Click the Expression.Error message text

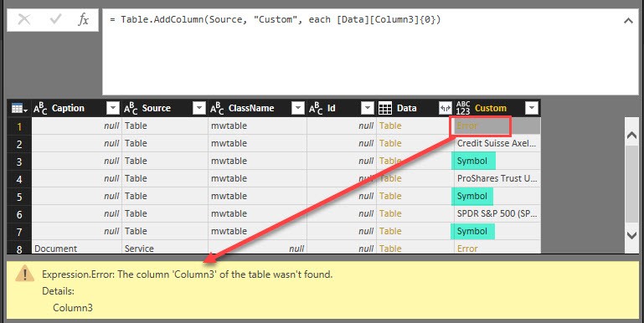(188, 274)
